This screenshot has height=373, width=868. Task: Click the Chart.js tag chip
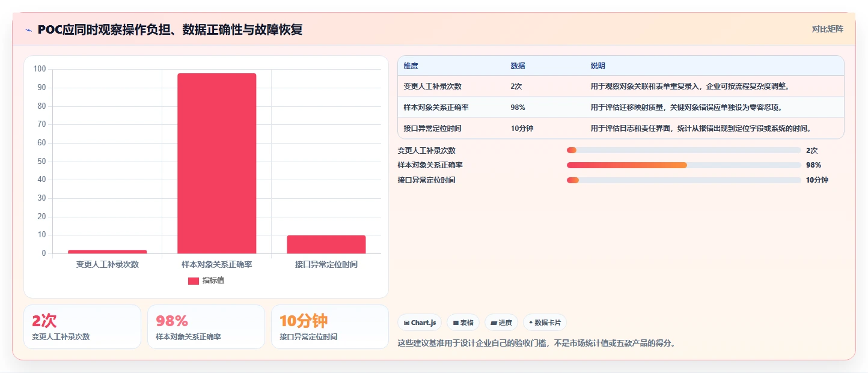pyautogui.click(x=420, y=323)
